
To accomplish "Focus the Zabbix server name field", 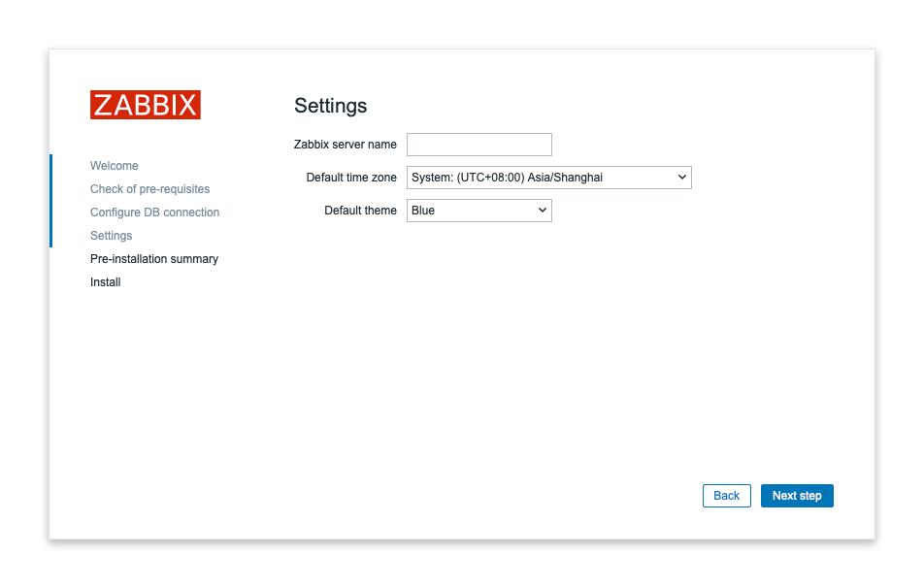I will 479,145.
